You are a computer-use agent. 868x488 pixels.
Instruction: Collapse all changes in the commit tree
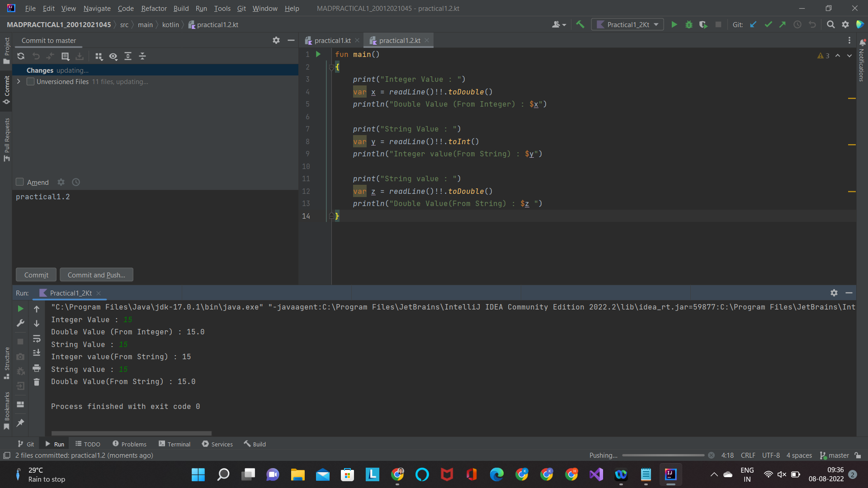(142, 56)
